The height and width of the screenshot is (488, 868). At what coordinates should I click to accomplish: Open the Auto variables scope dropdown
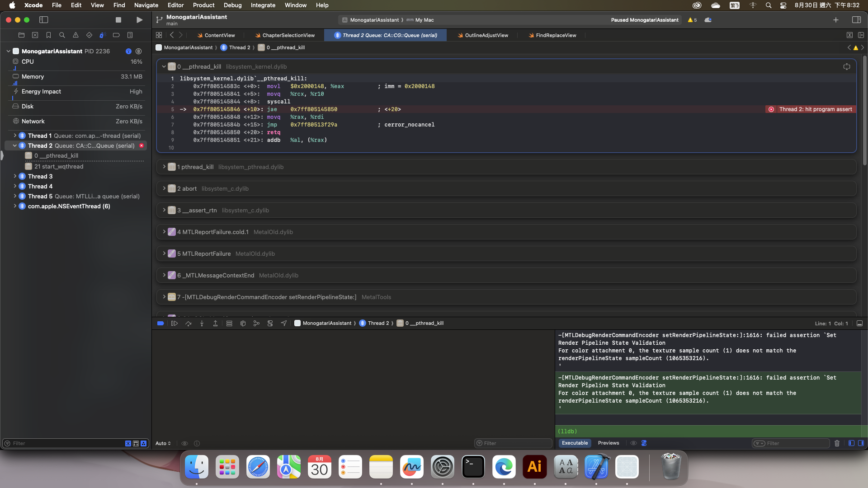pos(163,443)
